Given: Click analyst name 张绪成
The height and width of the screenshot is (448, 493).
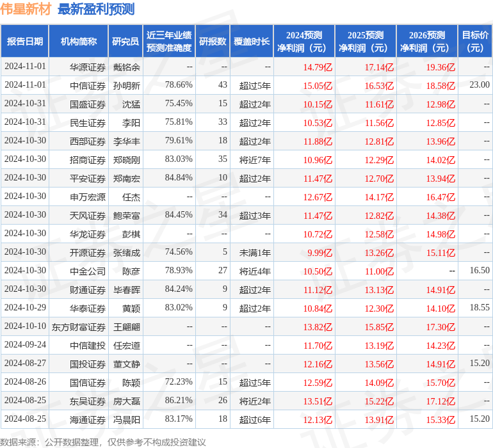Looking at the screenshot, I should pos(127,253).
